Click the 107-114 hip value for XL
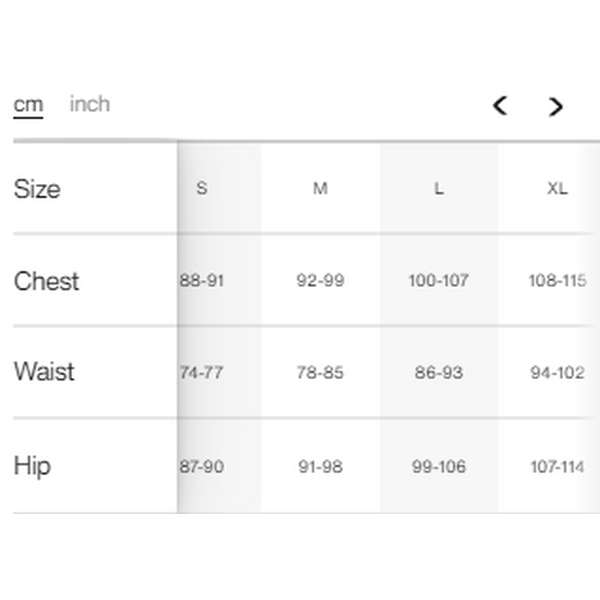 tap(557, 467)
